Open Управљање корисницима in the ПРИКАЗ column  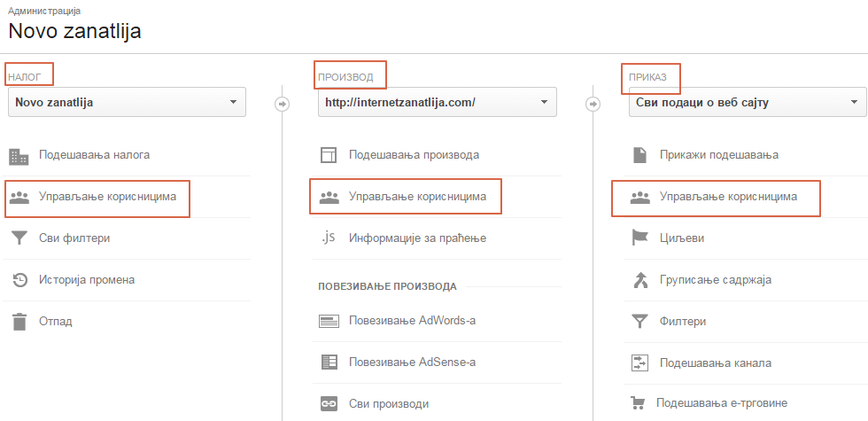728,197
